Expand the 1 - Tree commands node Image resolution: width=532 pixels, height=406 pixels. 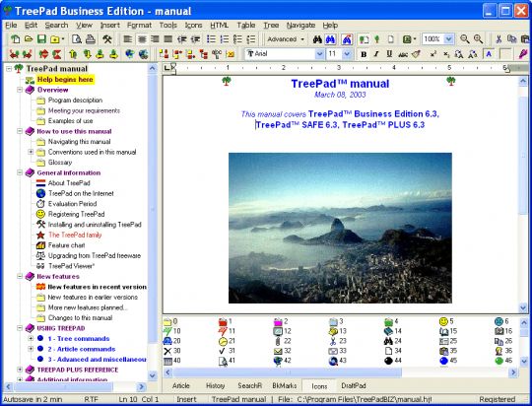click(31, 338)
